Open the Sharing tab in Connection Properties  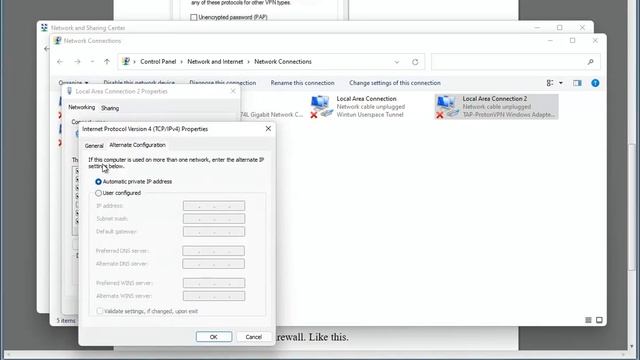[x=110, y=108]
